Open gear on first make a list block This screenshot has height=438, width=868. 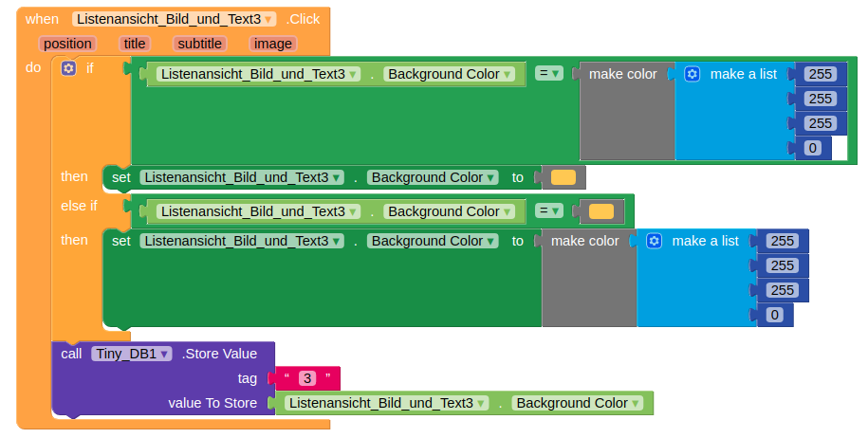click(692, 74)
